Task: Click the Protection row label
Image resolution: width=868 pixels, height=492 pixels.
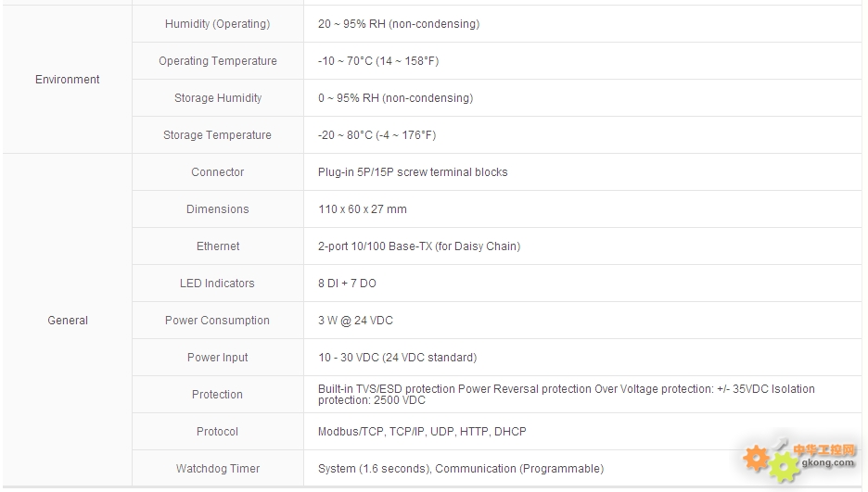Action: click(217, 394)
